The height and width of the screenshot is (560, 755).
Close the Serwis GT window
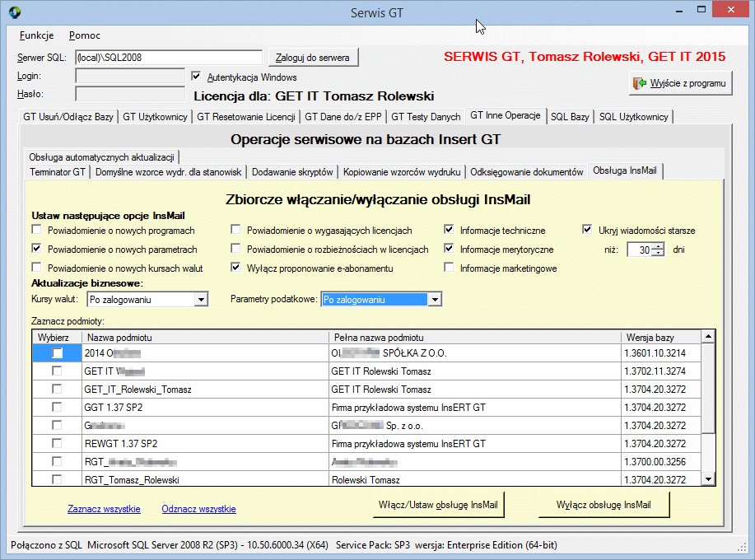[730, 10]
